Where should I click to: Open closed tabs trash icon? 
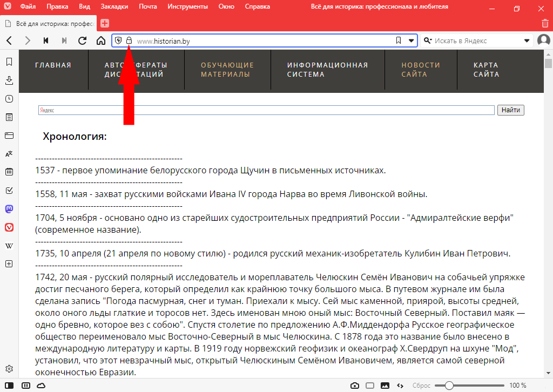(545, 23)
